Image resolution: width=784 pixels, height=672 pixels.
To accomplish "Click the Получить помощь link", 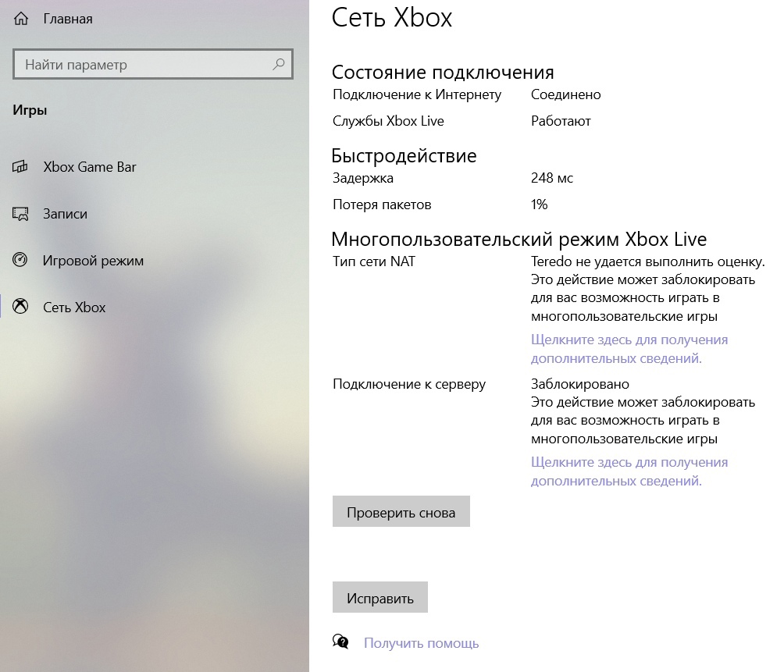I will pos(421,643).
